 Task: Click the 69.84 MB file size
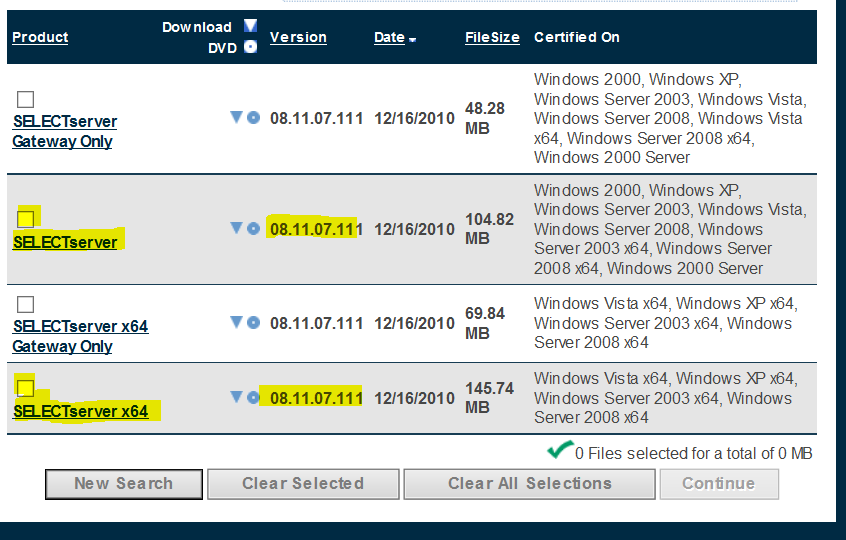[485, 323]
